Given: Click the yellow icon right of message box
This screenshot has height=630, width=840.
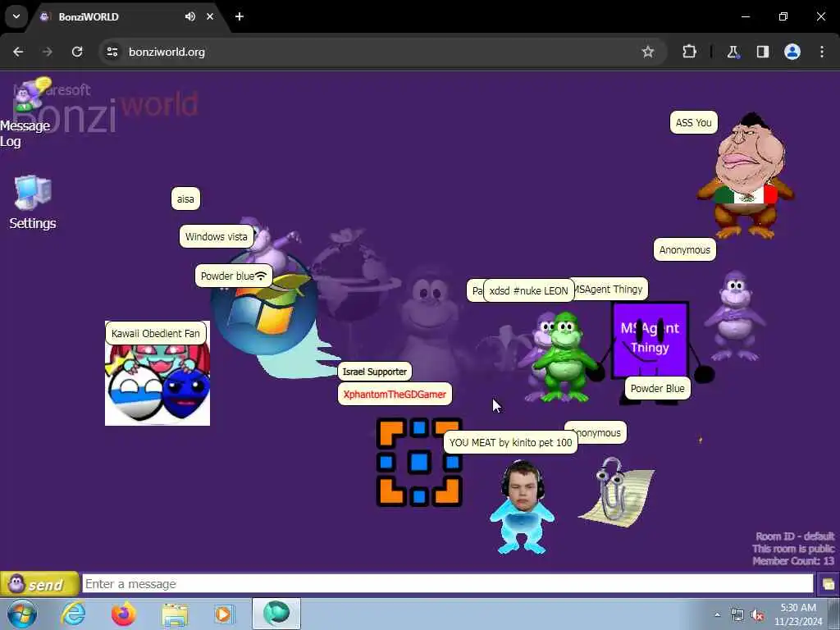Looking at the screenshot, I should coord(828,584).
